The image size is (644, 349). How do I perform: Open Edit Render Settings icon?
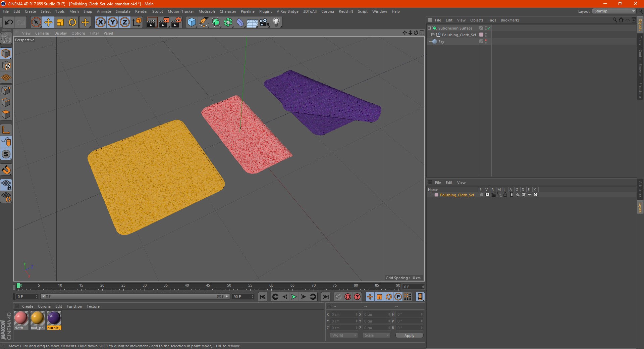(x=176, y=22)
